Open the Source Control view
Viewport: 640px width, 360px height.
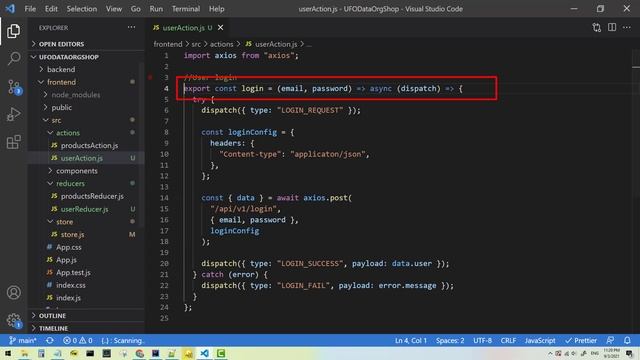tap(13, 87)
